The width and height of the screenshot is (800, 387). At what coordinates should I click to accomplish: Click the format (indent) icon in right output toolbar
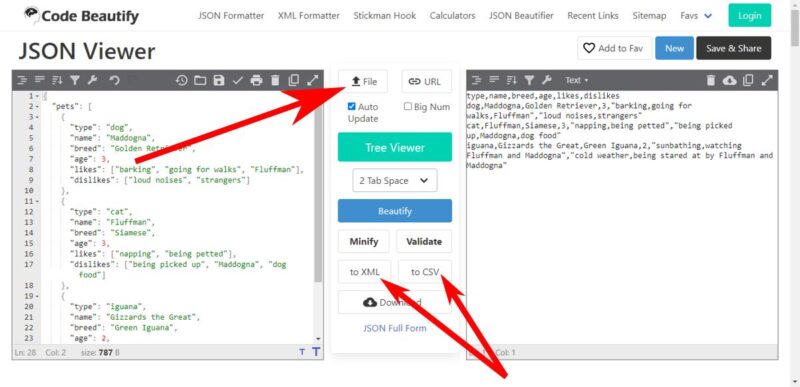477,80
